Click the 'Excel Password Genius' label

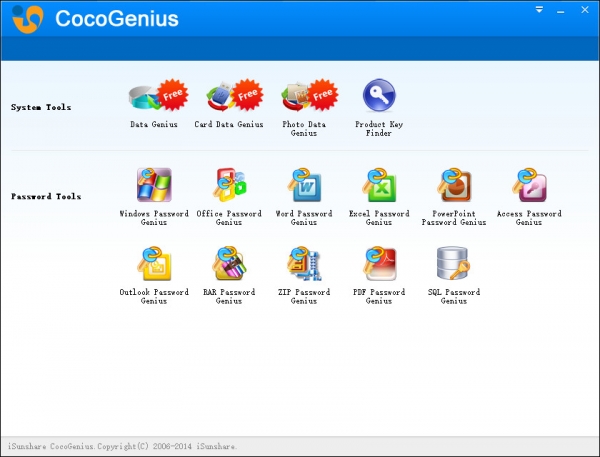(379, 218)
